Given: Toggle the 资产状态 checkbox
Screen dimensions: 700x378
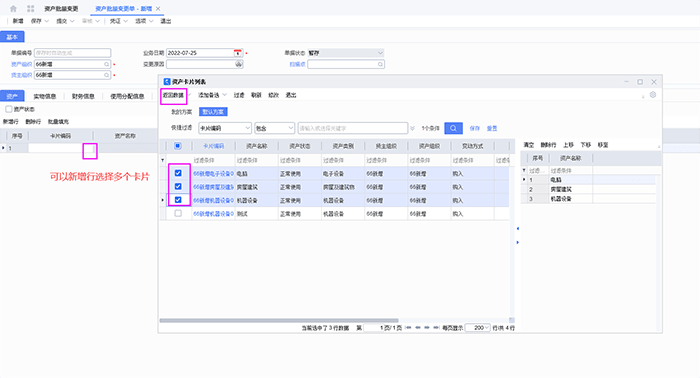Looking at the screenshot, I should 8,109.
